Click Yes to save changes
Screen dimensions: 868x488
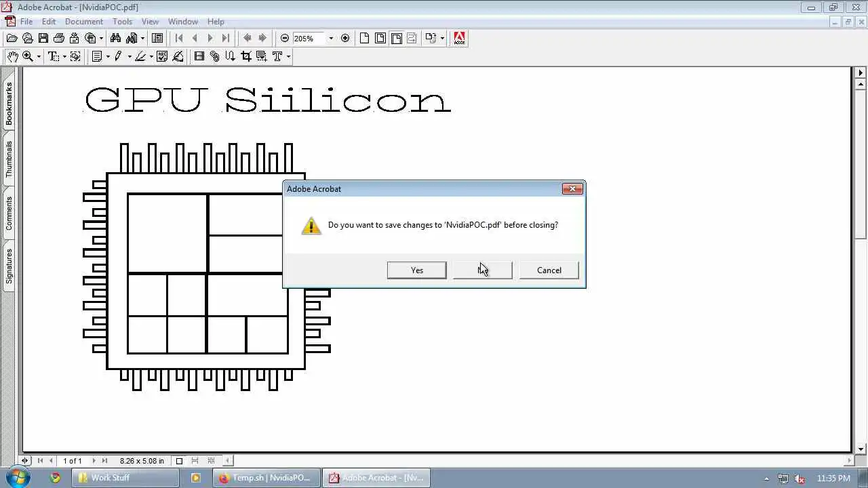click(x=417, y=270)
